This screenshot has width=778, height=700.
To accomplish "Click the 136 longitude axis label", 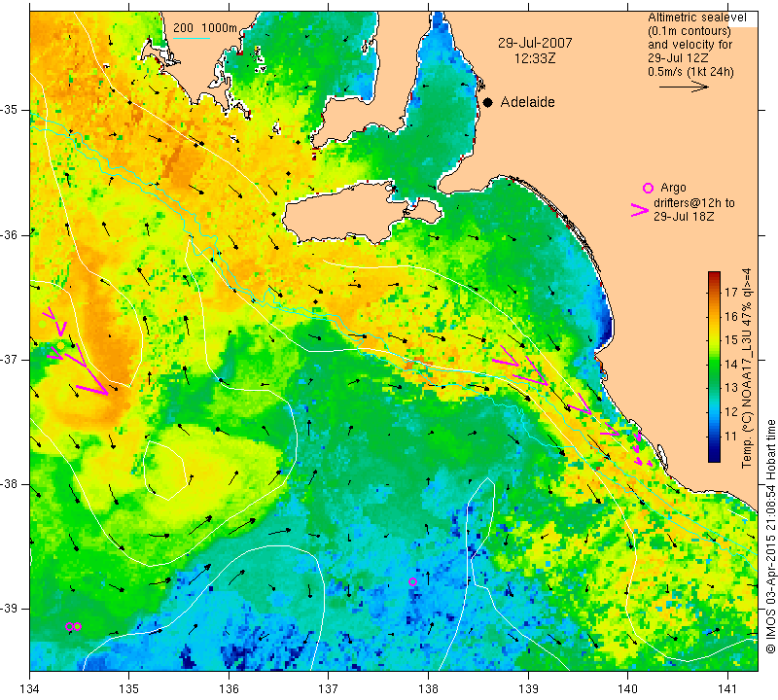I will (229, 688).
